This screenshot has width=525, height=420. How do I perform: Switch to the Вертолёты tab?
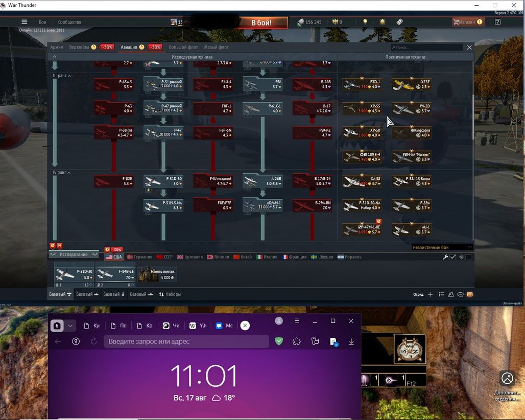pyautogui.click(x=79, y=47)
